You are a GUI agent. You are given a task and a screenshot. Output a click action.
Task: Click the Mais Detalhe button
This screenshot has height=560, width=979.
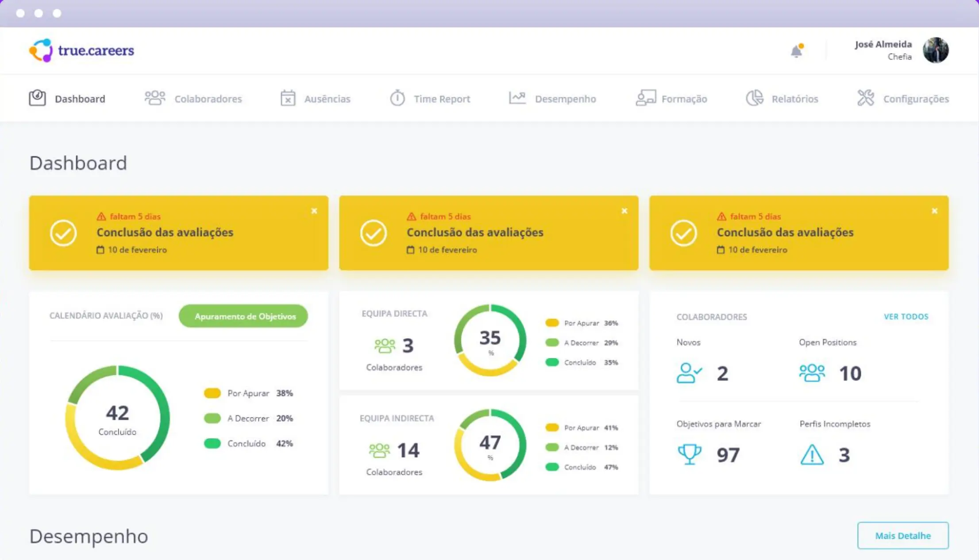click(902, 535)
